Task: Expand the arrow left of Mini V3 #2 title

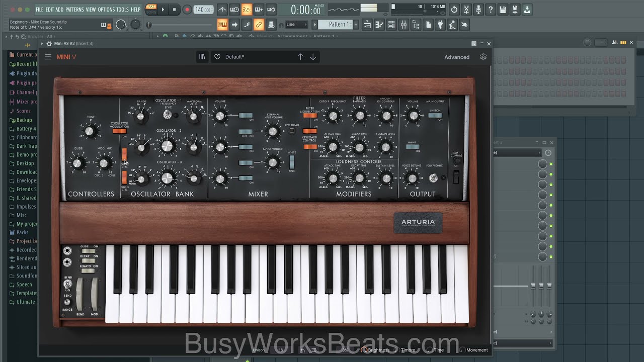Action: coord(42,44)
